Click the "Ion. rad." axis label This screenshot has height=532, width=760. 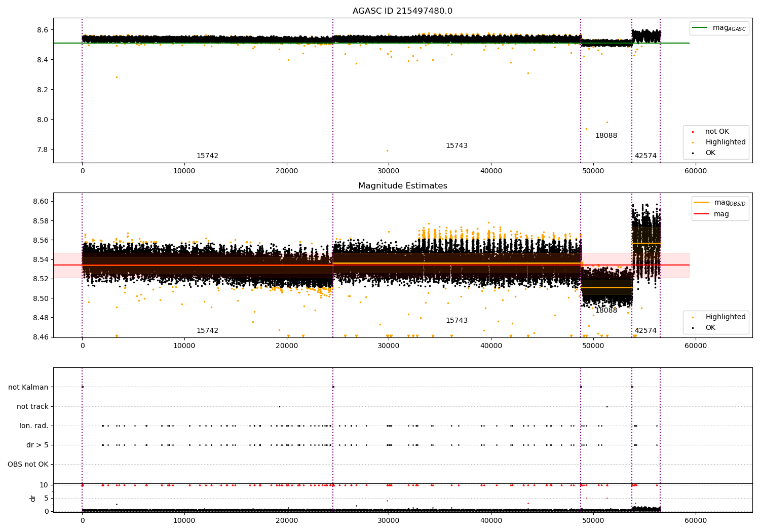34,426
